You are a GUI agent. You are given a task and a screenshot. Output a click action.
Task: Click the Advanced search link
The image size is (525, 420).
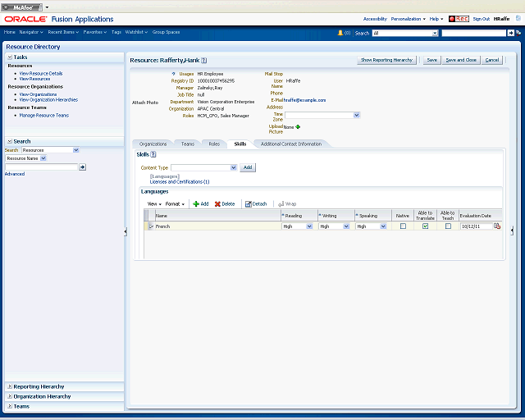coord(15,174)
